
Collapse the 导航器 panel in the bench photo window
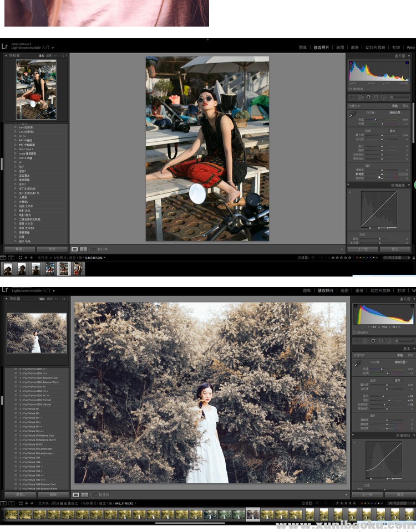(x=6, y=56)
